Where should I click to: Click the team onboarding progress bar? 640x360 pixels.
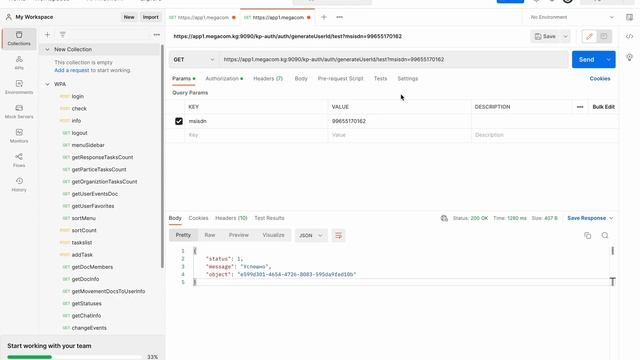coord(75,357)
